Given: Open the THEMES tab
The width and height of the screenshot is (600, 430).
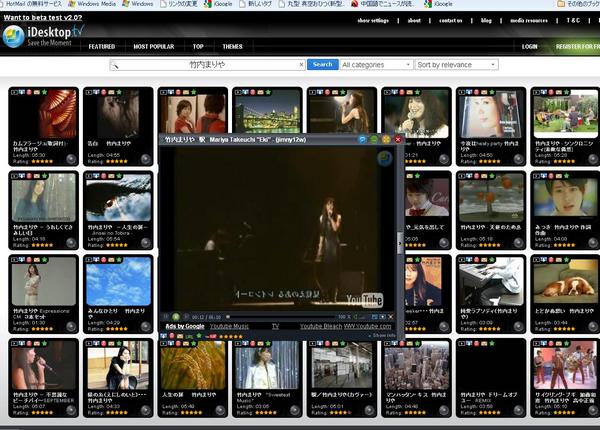Looking at the screenshot, I should [x=233, y=46].
